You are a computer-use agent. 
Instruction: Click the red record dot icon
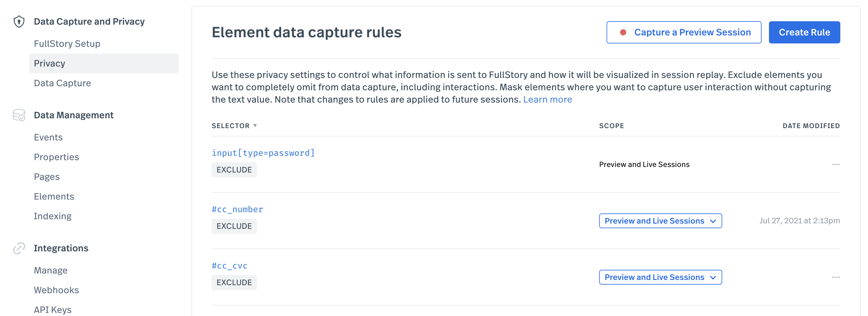623,32
